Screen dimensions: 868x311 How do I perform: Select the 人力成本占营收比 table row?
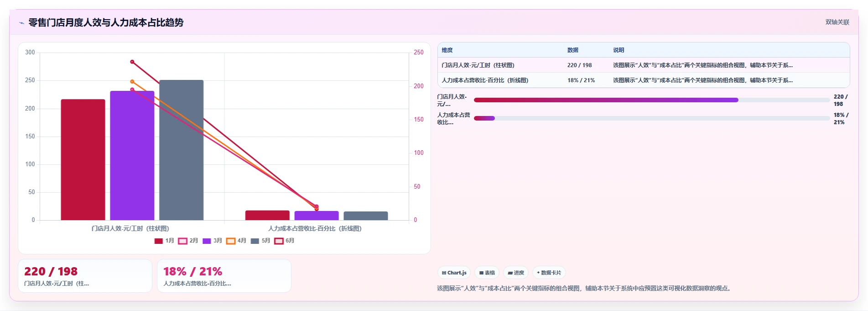[x=644, y=80]
